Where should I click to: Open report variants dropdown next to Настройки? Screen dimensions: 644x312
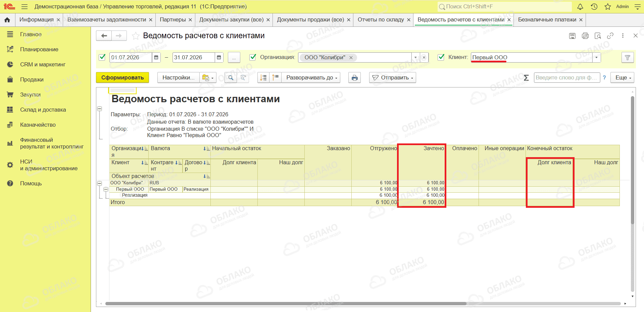click(208, 78)
